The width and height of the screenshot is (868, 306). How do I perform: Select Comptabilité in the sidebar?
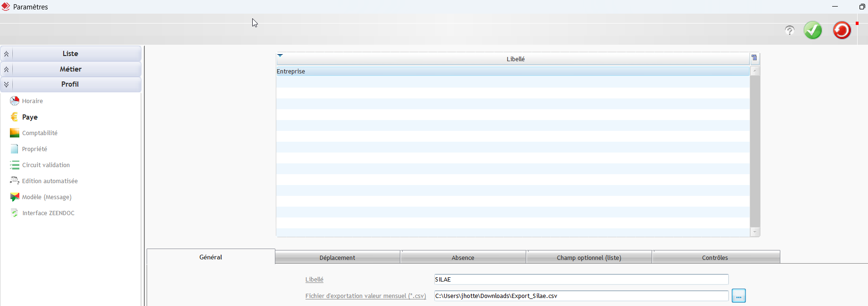(x=40, y=133)
